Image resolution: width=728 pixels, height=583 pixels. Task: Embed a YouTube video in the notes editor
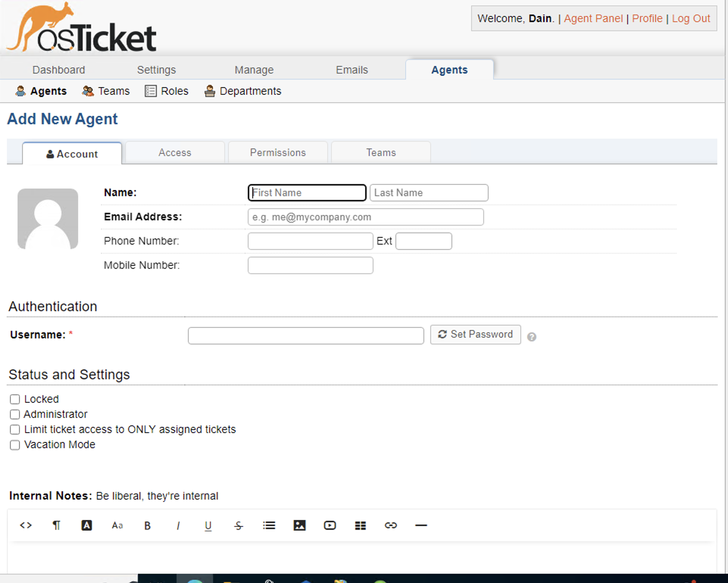(330, 525)
